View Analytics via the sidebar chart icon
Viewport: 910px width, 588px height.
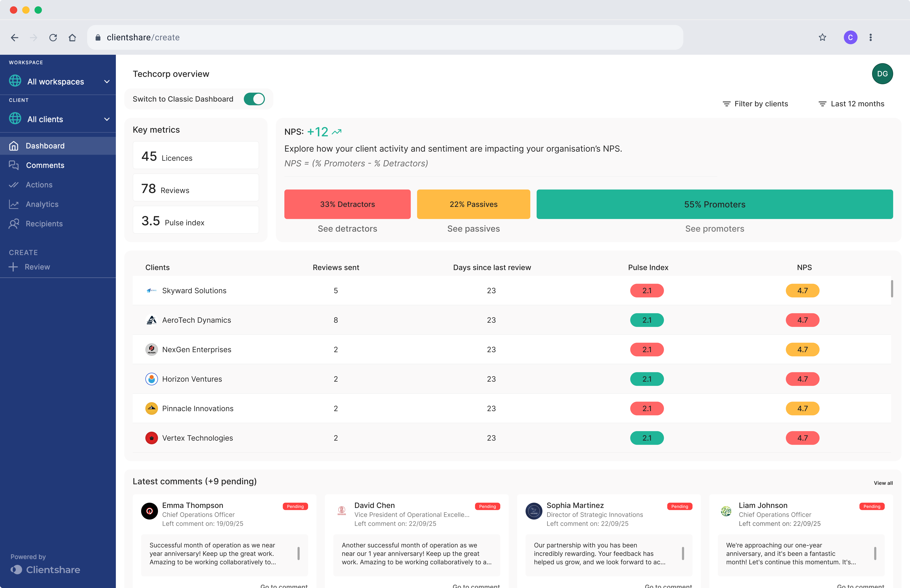[x=14, y=204]
